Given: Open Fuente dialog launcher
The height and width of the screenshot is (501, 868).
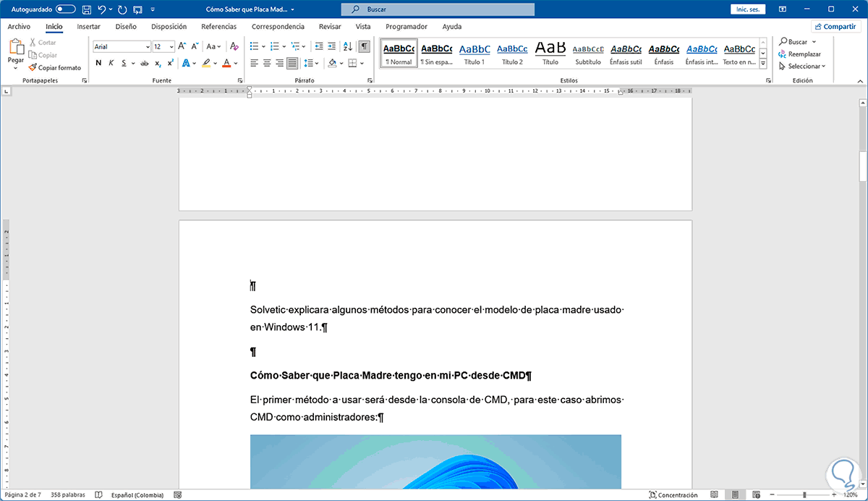Looking at the screenshot, I should coord(240,81).
